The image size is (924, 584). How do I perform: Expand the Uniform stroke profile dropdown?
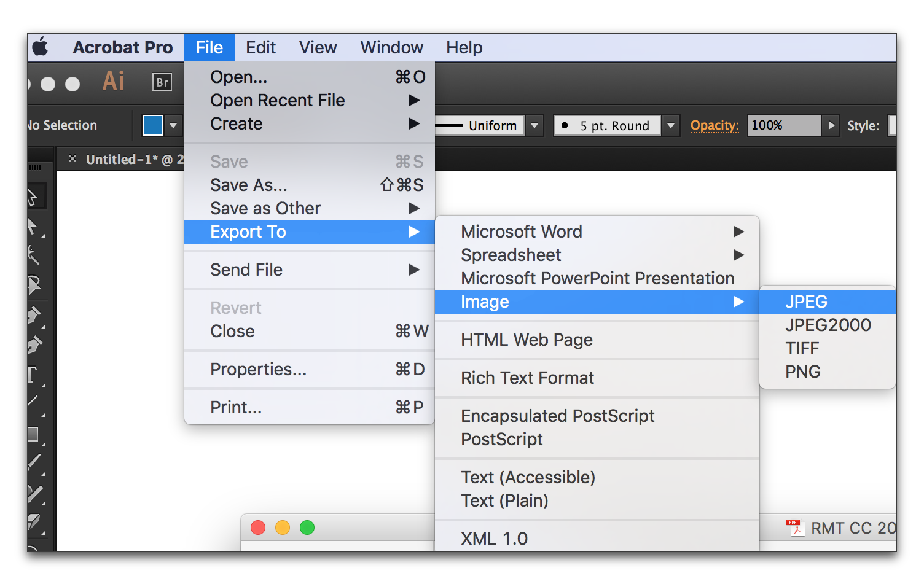(534, 125)
